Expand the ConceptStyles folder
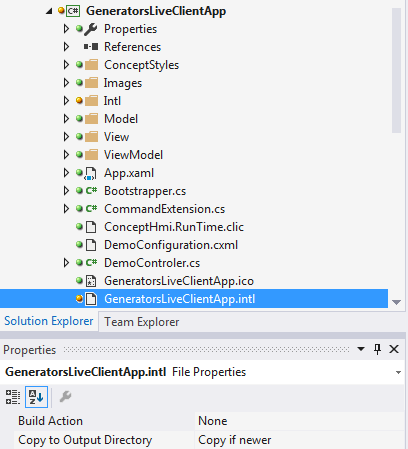The image size is (408, 449). pyautogui.click(x=66, y=65)
